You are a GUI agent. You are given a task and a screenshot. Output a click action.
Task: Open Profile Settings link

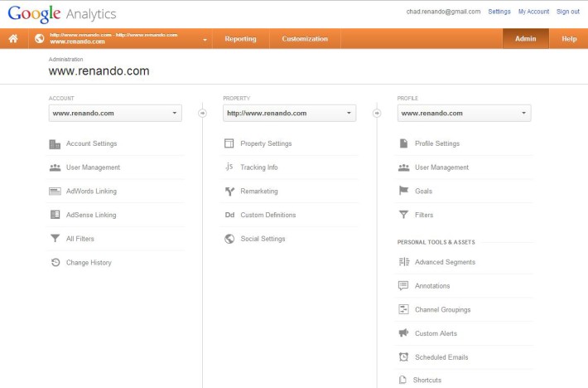(x=437, y=143)
